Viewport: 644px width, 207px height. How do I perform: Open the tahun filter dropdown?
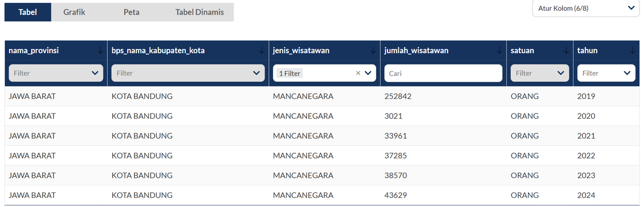tap(606, 73)
